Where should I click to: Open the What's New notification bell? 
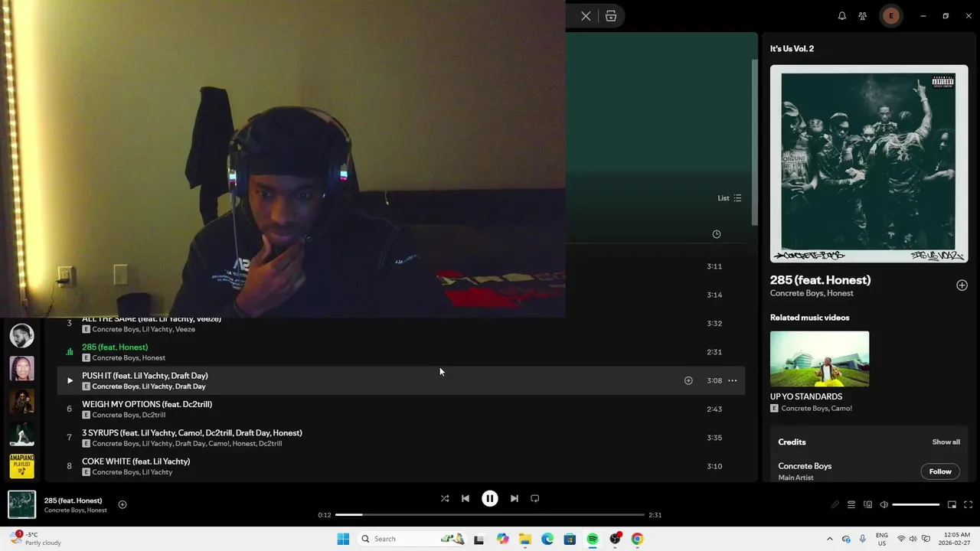(x=842, y=16)
